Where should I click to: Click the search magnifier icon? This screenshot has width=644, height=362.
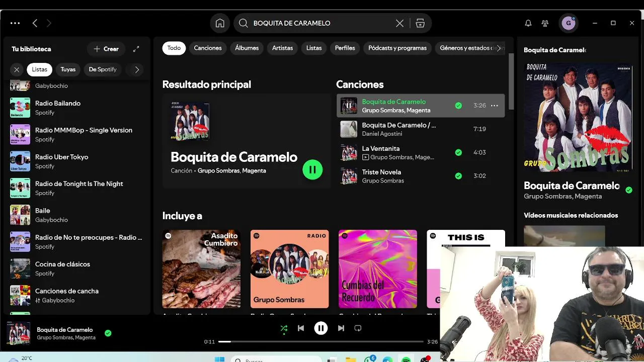(x=243, y=23)
